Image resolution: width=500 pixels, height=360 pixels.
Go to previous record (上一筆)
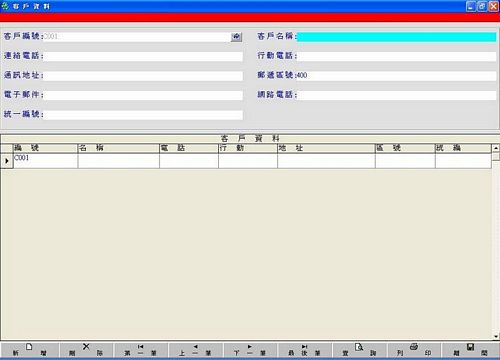(195, 350)
